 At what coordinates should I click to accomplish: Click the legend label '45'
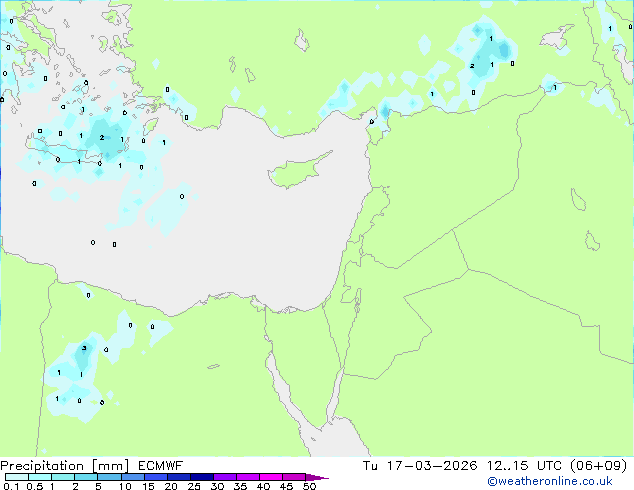286,486
